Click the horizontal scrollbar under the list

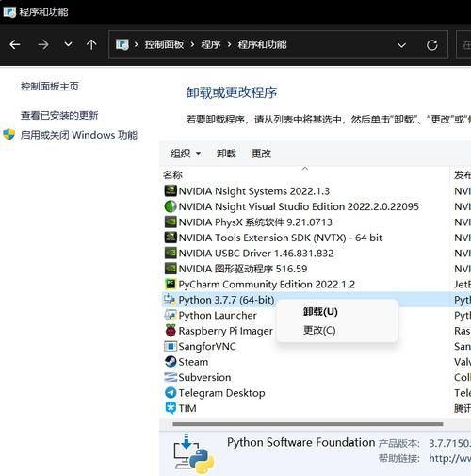(x=308, y=424)
